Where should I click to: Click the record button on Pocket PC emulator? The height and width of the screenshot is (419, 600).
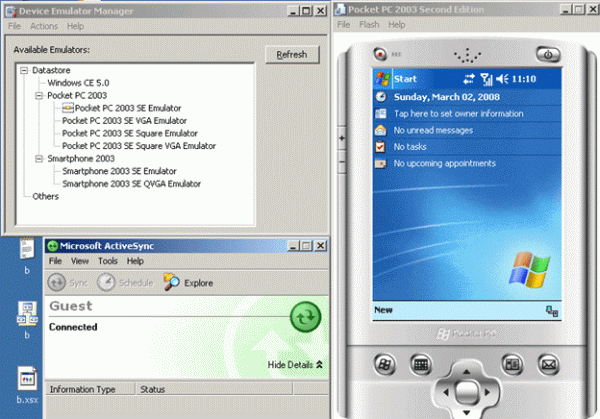coord(380,54)
